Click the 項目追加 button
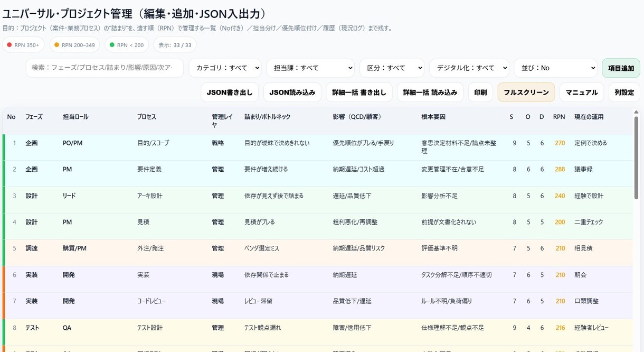The width and height of the screenshot is (644, 352). coord(621,68)
